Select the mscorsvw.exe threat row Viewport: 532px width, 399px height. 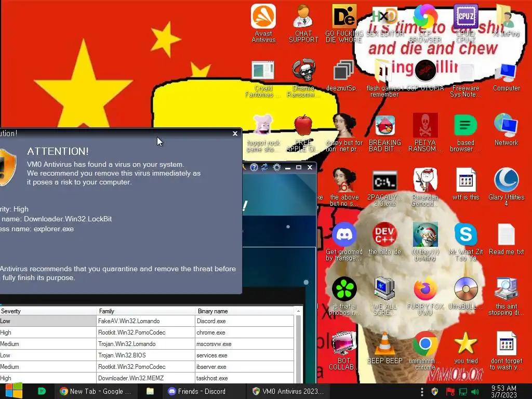tap(147, 344)
